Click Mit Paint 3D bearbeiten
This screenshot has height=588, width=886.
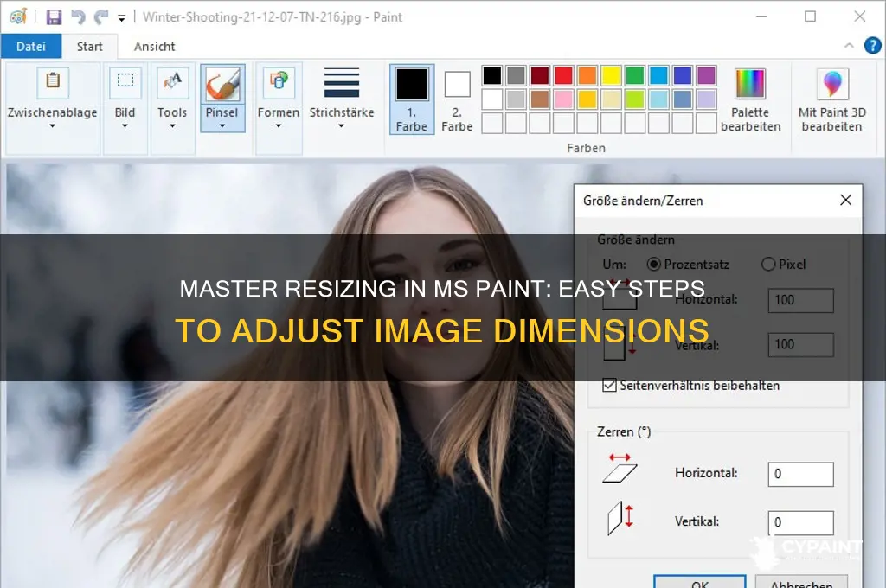click(831, 99)
